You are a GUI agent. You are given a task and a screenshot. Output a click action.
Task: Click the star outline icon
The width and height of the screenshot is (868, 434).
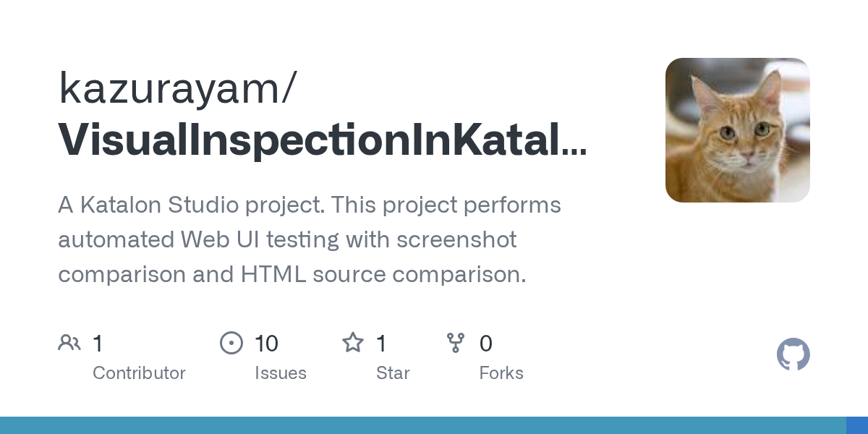coord(353,343)
